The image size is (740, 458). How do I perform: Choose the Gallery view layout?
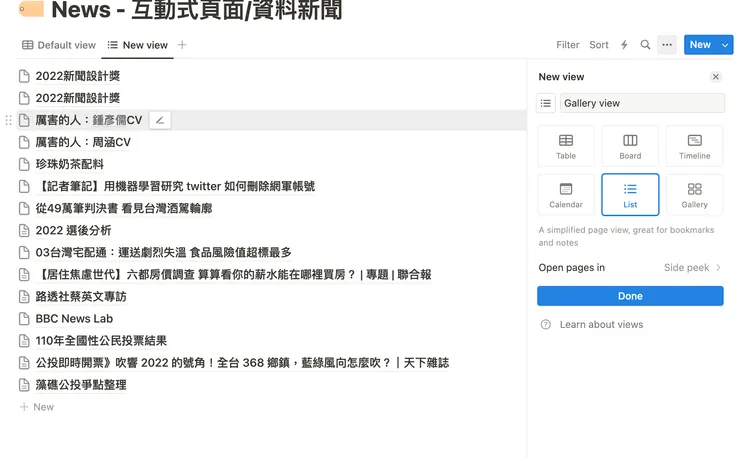(x=694, y=195)
